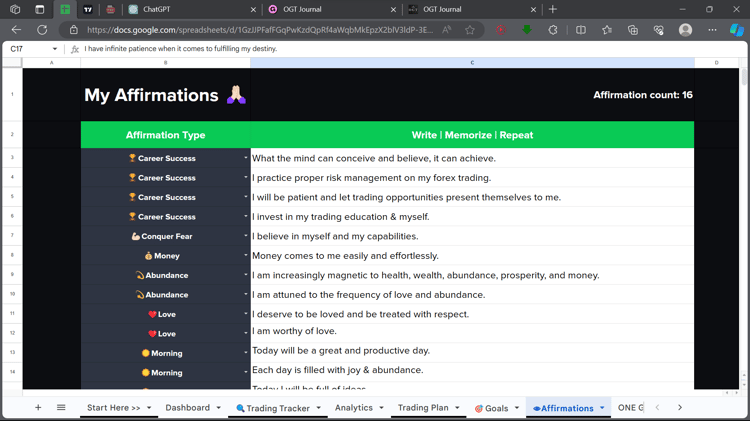
Task: Select the cell 'I am worthy of love.'
Action: (472, 333)
